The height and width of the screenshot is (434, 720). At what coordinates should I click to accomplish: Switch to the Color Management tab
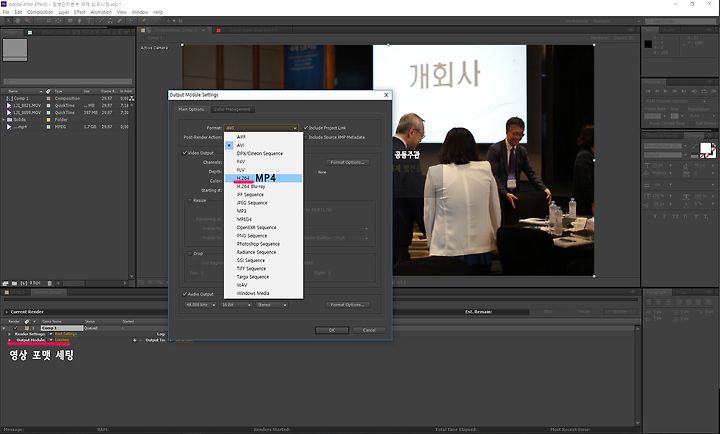click(233, 109)
